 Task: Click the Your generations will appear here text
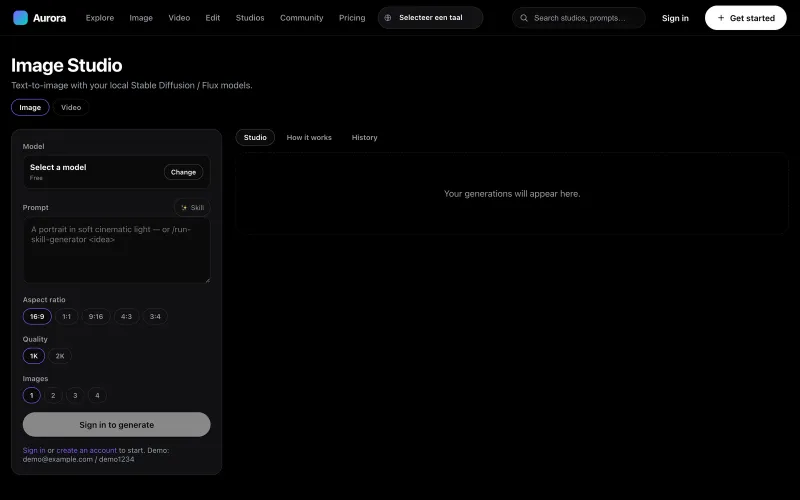pos(512,194)
